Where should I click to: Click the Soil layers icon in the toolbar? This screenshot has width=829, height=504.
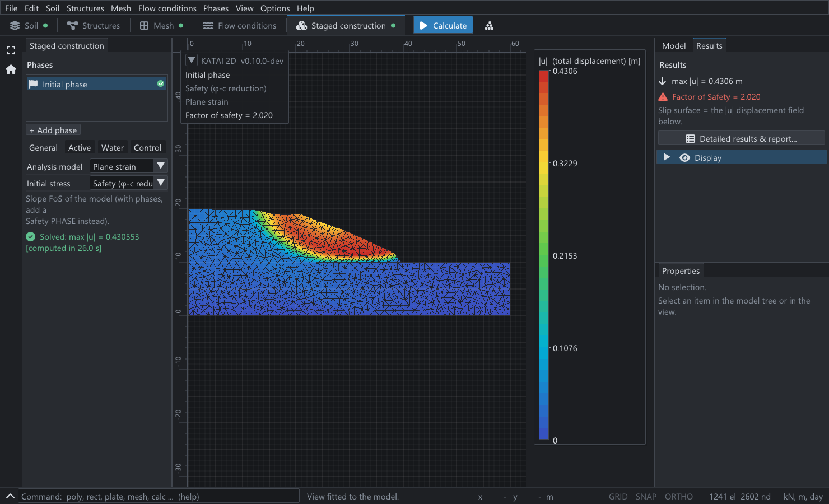tap(15, 26)
